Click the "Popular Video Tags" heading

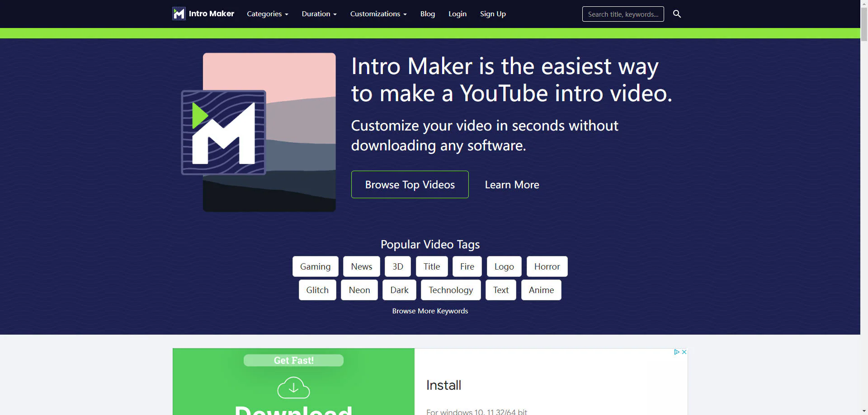[x=430, y=244]
